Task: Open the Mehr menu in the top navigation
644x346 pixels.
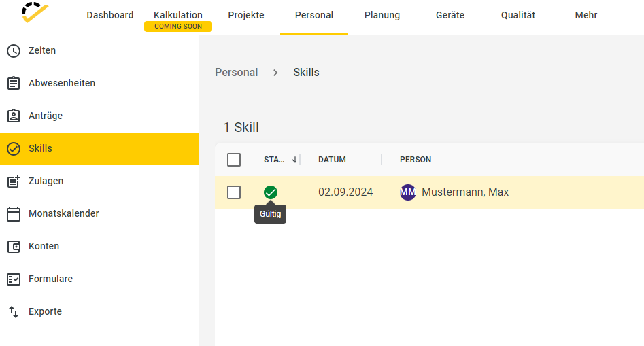Action: (586, 15)
